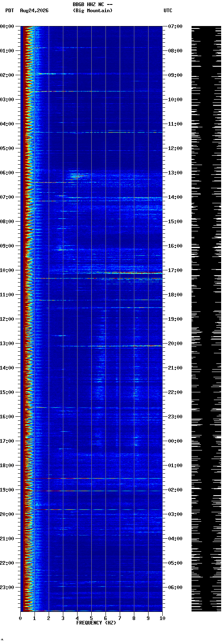Click the 18:00 PDT time label
Image resolution: width=224 pixels, height=644 pixels.
pos(7,466)
